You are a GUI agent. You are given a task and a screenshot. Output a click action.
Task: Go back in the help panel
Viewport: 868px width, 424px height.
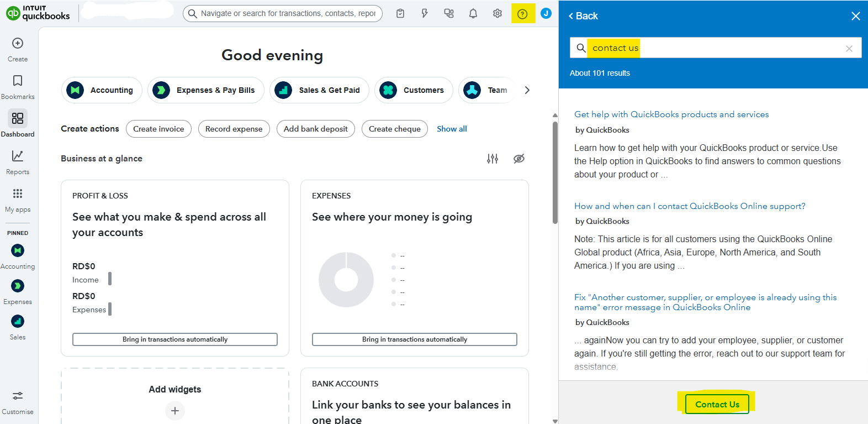coord(583,16)
